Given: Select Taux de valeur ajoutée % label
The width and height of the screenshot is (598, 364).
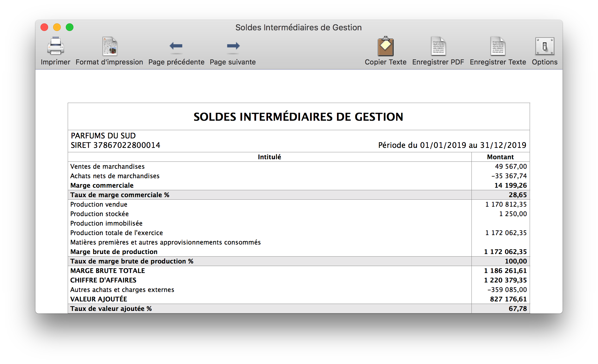Looking at the screenshot, I should 111,309.
